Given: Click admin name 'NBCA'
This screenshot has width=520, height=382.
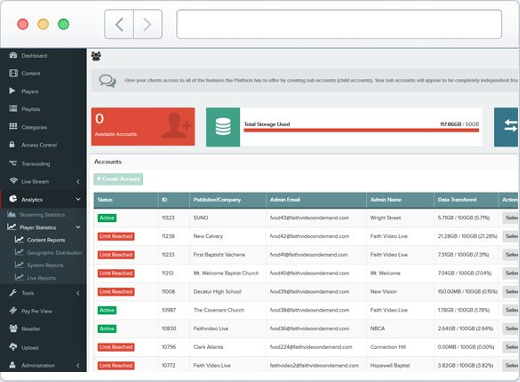Looking at the screenshot, I should (x=377, y=328).
